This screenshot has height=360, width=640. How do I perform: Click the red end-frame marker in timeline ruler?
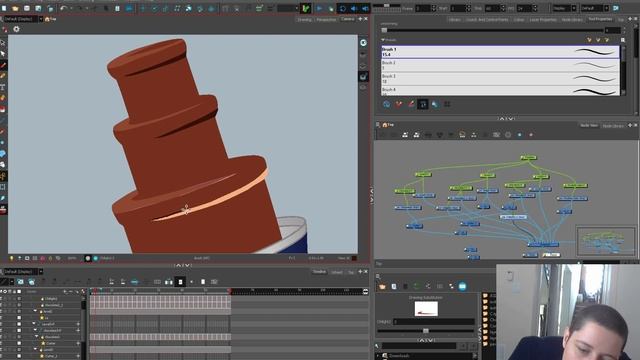coord(230,291)
